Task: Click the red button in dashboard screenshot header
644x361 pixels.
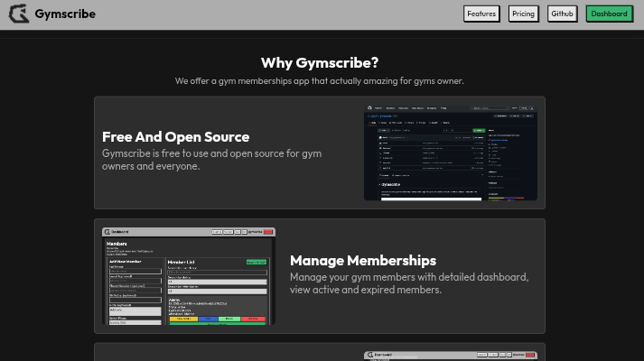Action: coord(268,232)
